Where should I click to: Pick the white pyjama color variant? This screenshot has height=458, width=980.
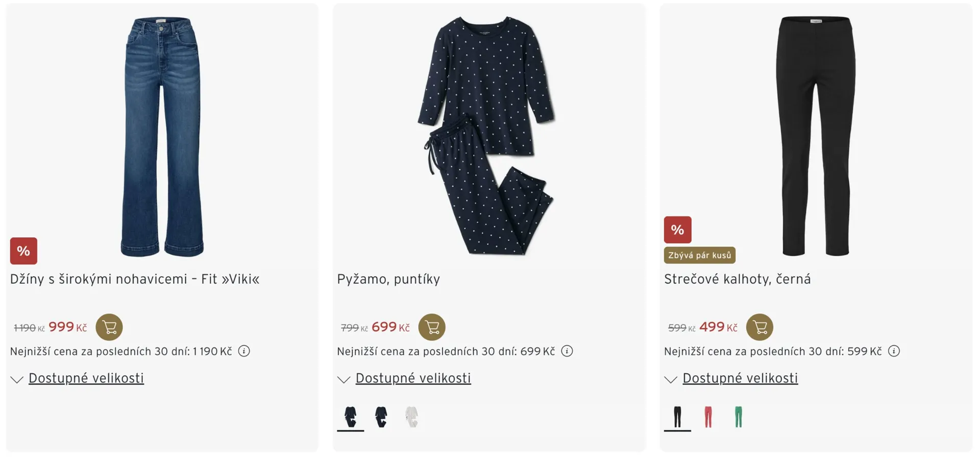coord(411,417)
